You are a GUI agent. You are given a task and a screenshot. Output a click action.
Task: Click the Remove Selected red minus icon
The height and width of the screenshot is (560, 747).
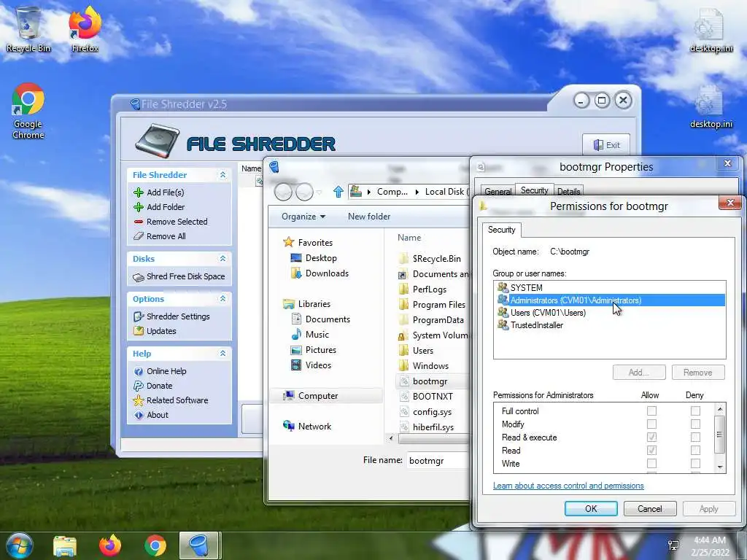(x=139, y=222)
